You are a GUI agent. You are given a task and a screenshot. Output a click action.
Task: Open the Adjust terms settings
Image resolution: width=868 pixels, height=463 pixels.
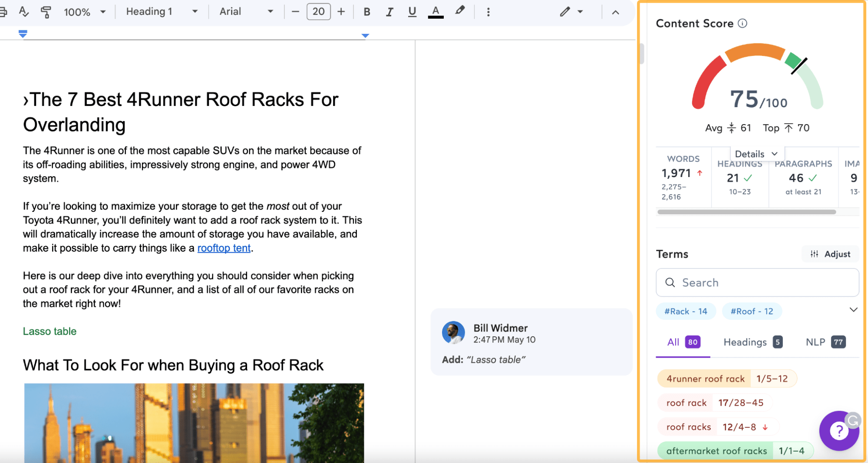click(x=830, y=254)
